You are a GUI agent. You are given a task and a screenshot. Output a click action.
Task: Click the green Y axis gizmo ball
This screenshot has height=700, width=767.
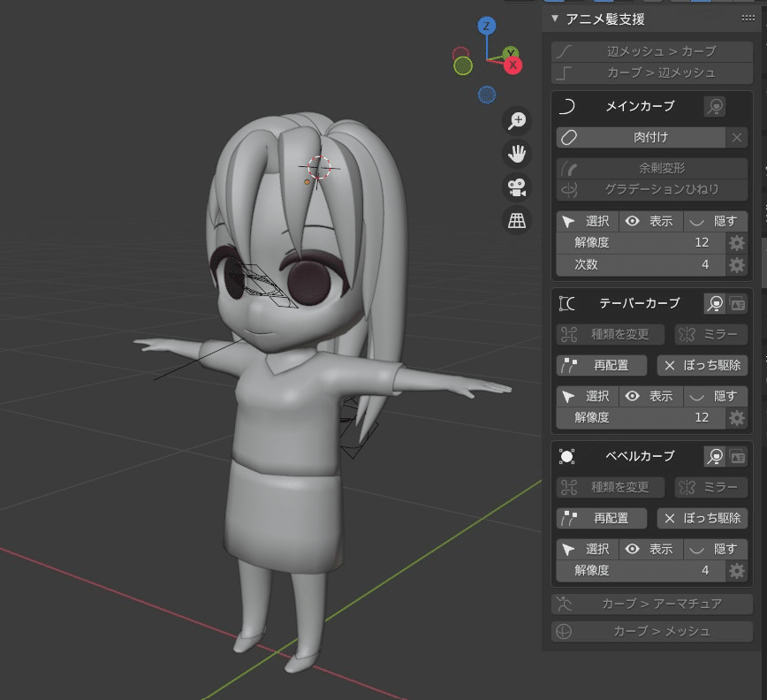pyautogui.click(x=511, y=52)
